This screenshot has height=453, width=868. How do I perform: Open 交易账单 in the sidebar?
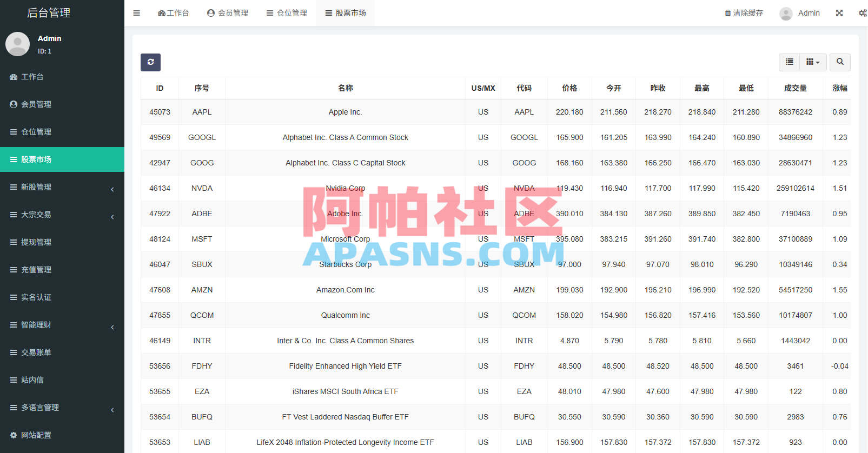(x=62, y=352)
